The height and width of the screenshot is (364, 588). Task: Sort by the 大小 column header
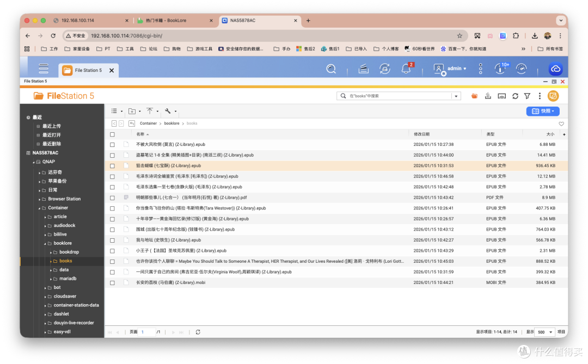[550, 134]
